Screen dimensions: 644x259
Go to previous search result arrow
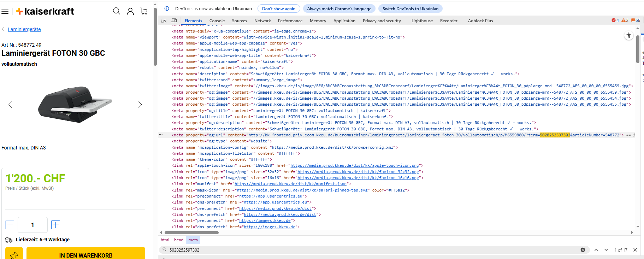coord(596,250)
